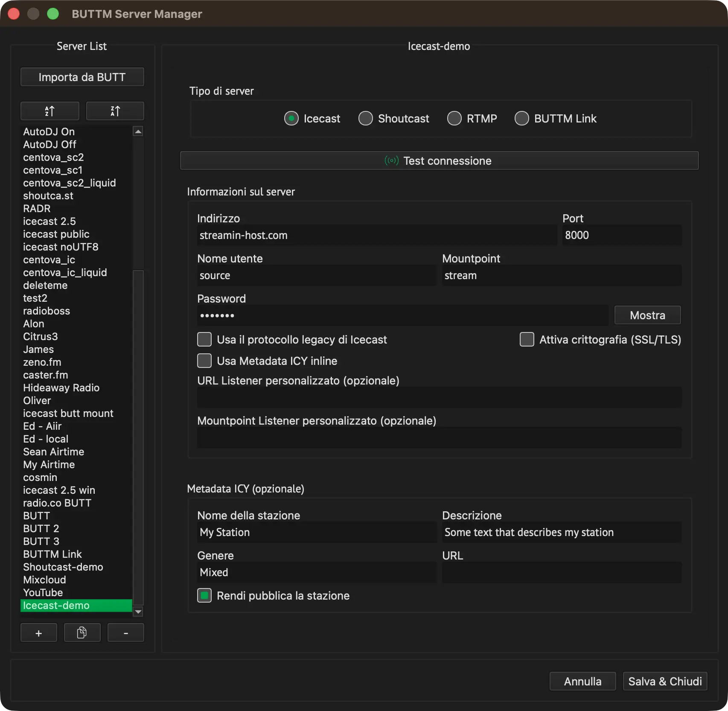Image resolution: width=728 pixels, height=711 pixels.
Task: Remove selected server with minus button
Action: click(x=126, y=633)
